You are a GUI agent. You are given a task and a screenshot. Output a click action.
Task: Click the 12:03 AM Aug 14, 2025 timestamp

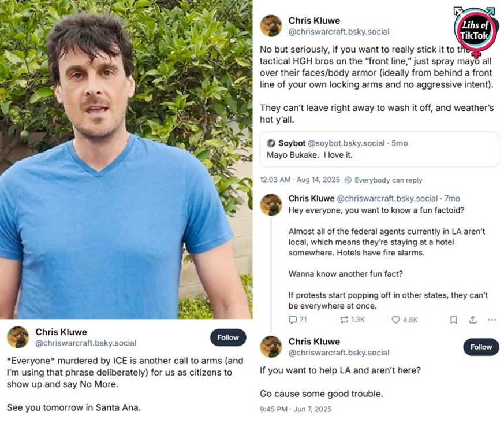tap(299, 180)
